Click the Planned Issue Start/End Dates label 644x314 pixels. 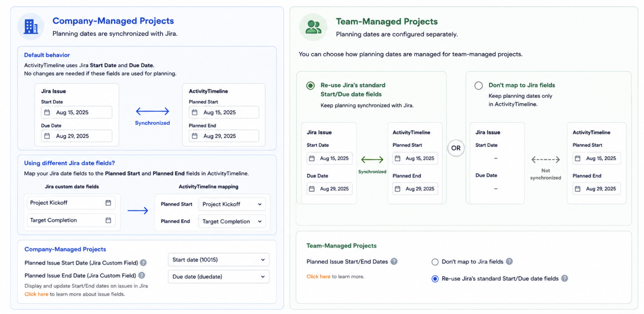pos(347,262)
